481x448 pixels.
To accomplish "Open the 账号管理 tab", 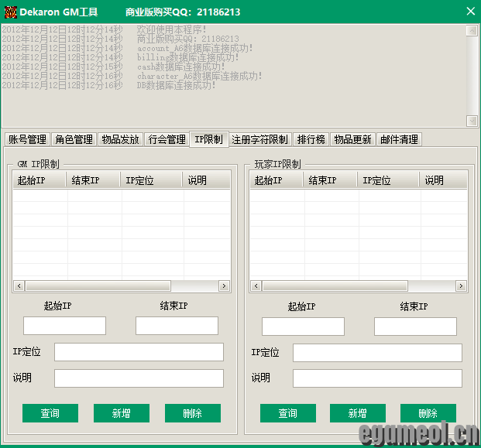I will [x=27, y=139].
